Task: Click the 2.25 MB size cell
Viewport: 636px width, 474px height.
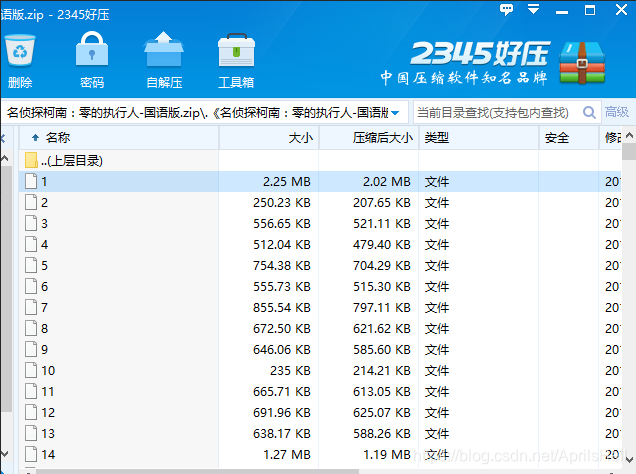Action: pos(287,182)
